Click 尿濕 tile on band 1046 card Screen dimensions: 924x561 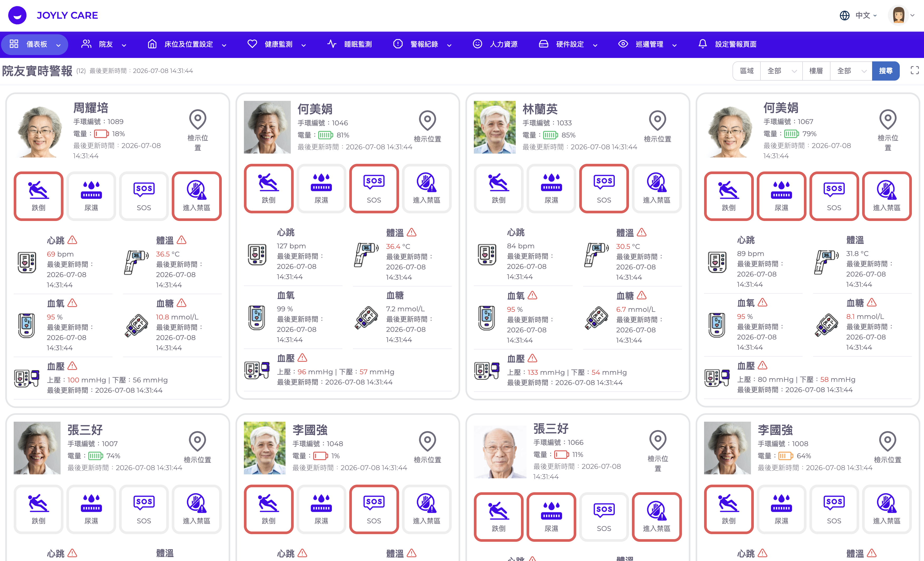click(x=321, y=189)
